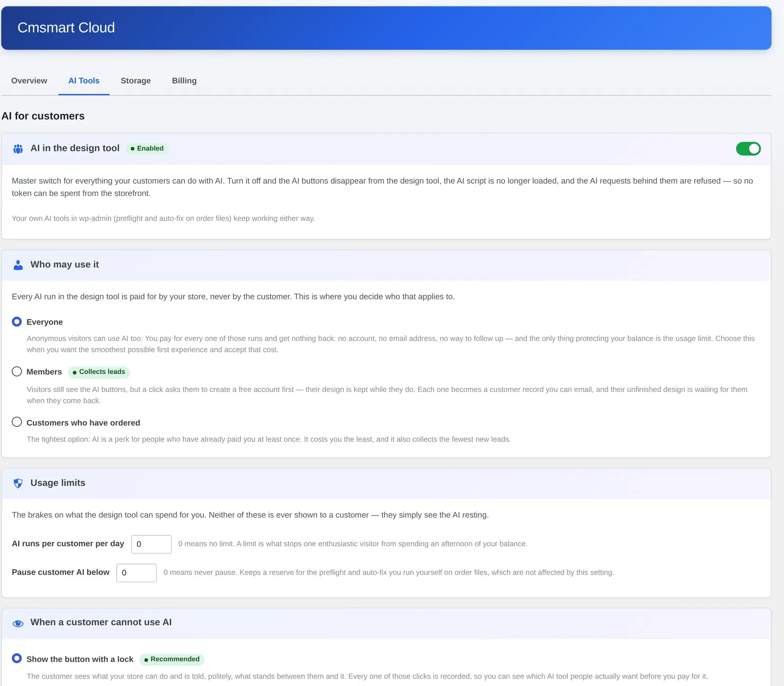Click the Who may use it person icon
This screenshot has width=784, height=686.
coord(18,265)
